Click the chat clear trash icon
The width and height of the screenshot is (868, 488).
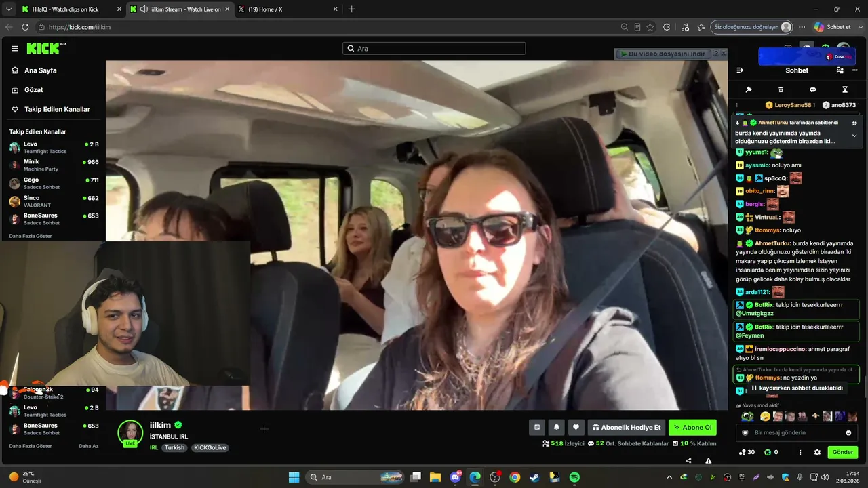click(x=781, y=89)
